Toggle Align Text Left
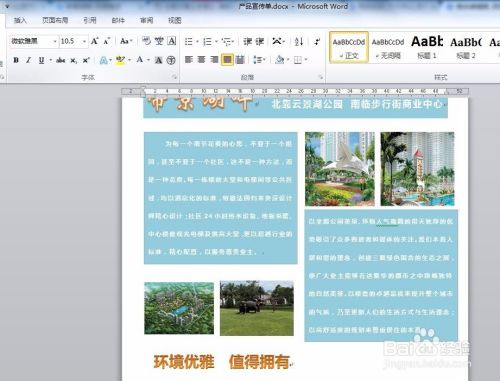Image resolution: width=500 pixels, height=381 pixels. click(189, 60)
